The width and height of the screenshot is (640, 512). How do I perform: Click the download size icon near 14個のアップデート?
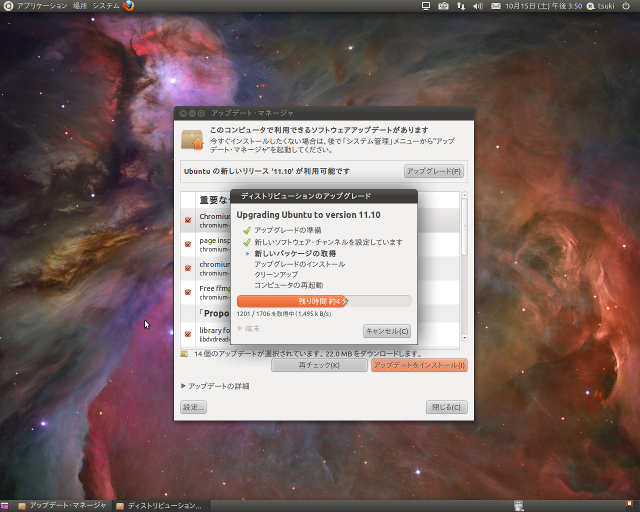184,354
